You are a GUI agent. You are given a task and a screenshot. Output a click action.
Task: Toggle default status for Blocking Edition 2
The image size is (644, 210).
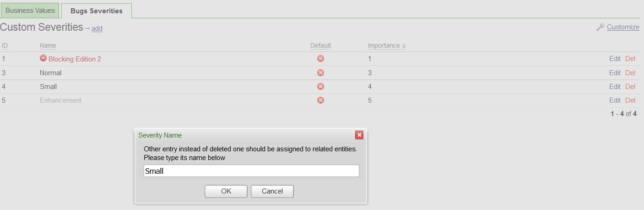[320, 59]
